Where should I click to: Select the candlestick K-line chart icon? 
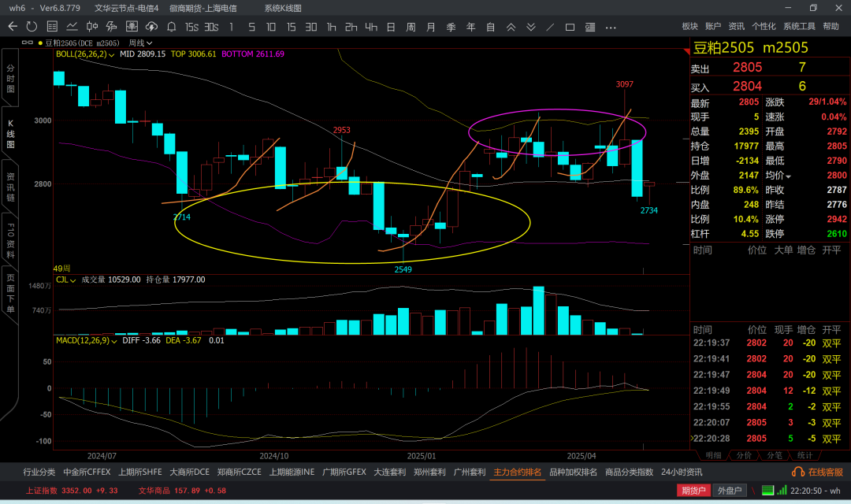click(92, 26)
